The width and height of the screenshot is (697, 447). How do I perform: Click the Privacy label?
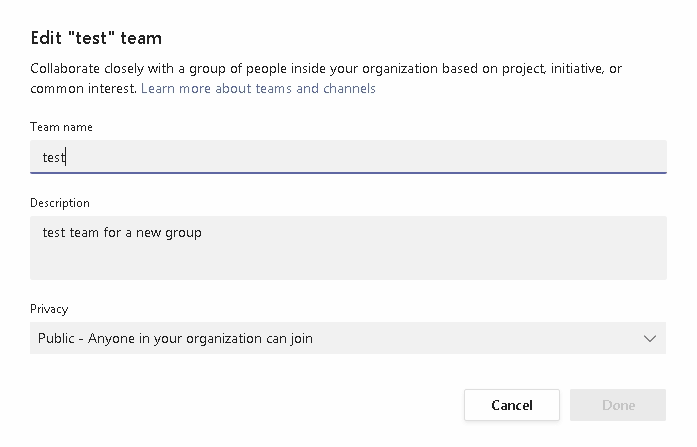point(49,309)
